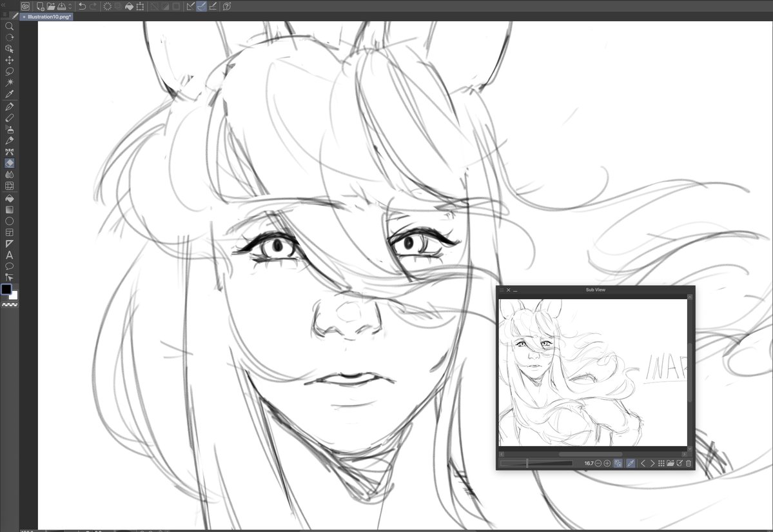Image resolution: width=773 pixels, height=532 pixels.
Task: Redo the action
Action: point(93,6)
